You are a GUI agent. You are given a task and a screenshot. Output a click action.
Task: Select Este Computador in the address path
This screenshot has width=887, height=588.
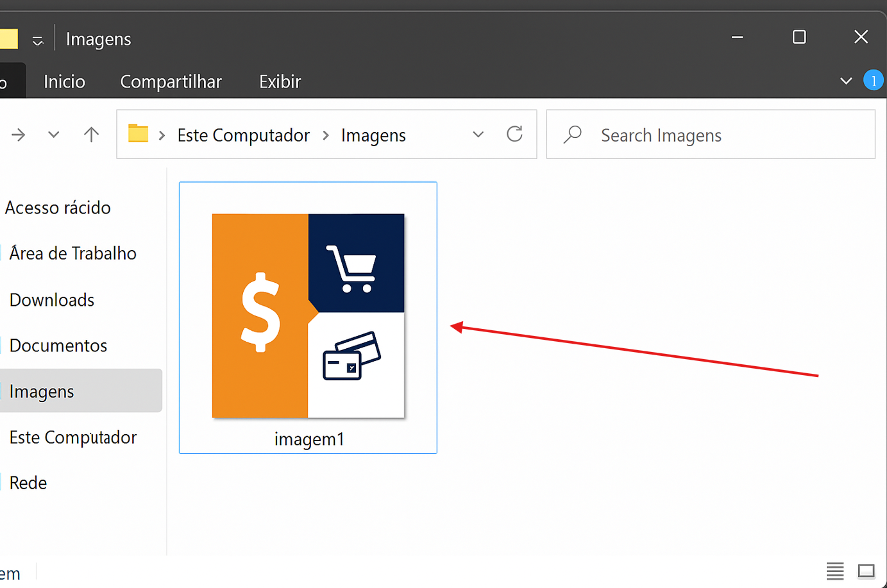(243, 135)
